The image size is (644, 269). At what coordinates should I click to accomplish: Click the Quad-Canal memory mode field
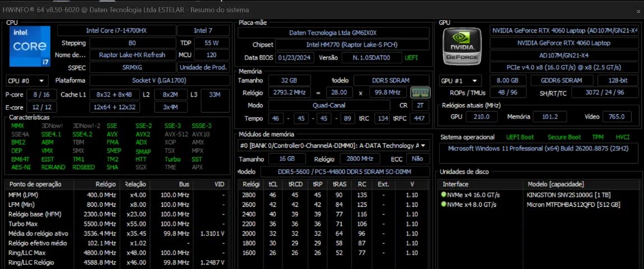pyautogui.click(x=329, y=105)
